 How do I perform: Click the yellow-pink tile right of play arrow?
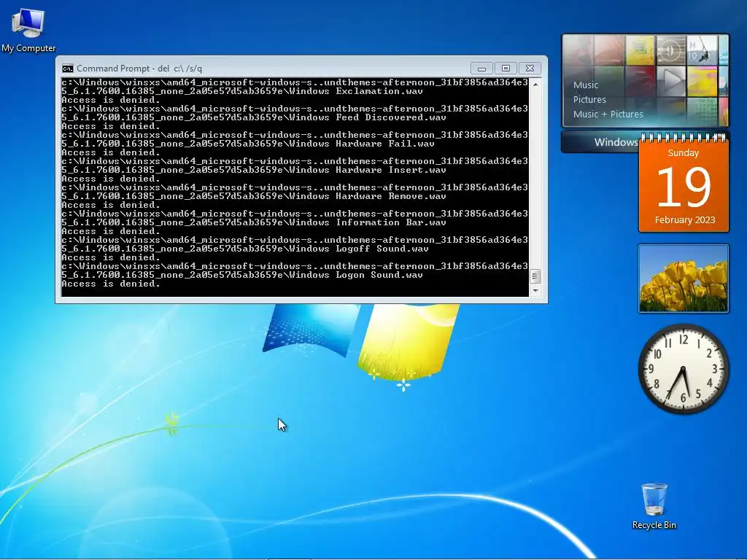coord(702,82)
